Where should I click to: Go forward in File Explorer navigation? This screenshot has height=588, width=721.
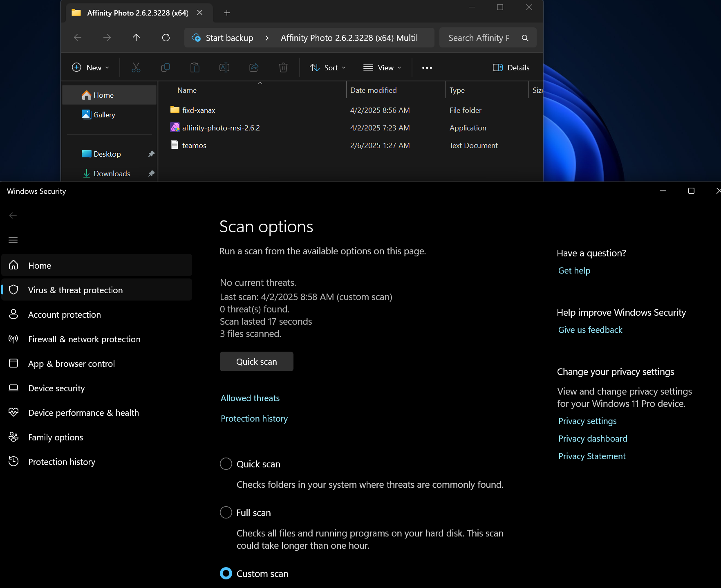point(107,38)
